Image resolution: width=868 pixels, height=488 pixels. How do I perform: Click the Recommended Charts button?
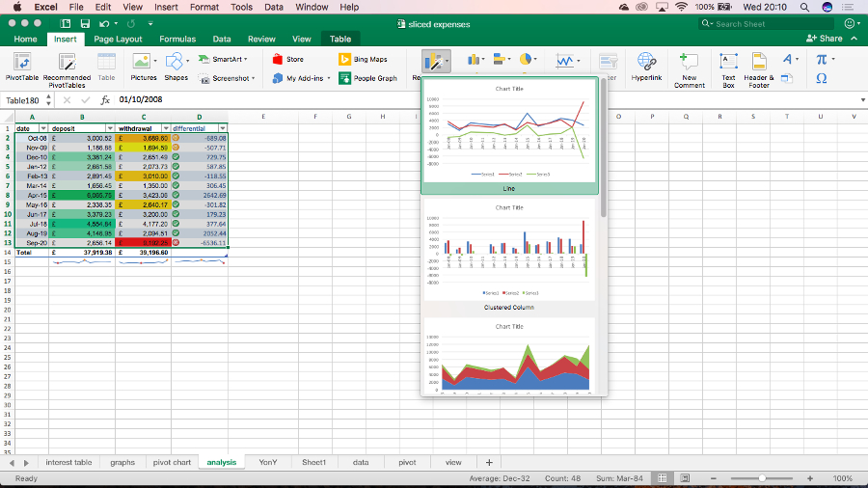click(436, 62)
